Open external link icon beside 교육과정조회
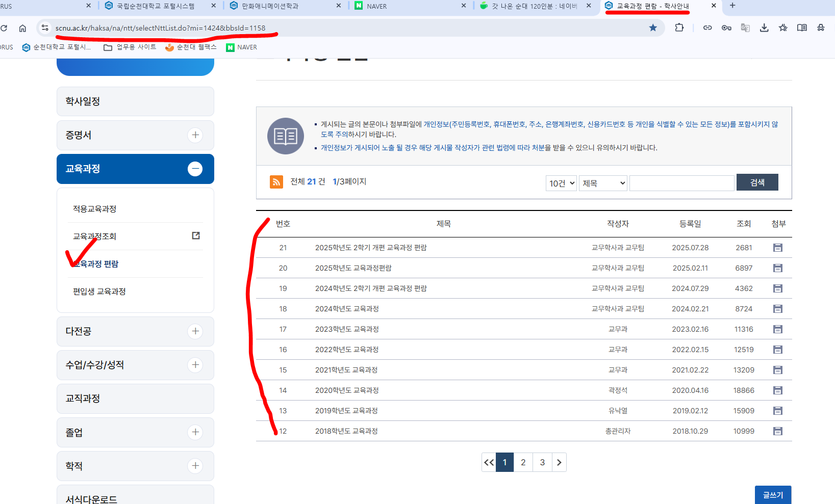The height and width of the screenshot is (504, 835). (196, 235)
